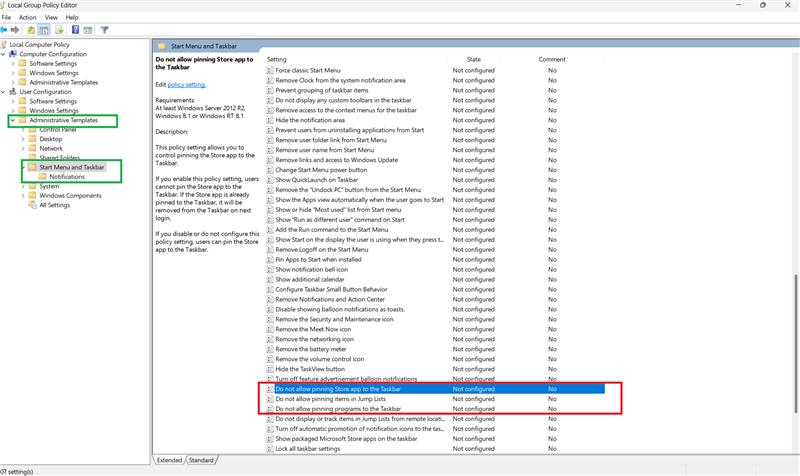Image resolution: width=800 pixels, height=476 pixels.
Task: Click the Desktop folder icon in tree
Action: click(x=33, y=139)
